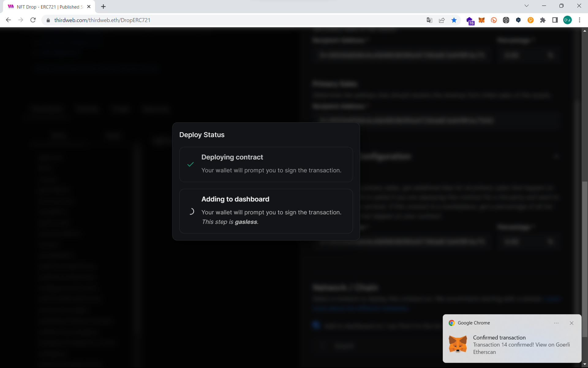
Task: Open the MetaMask fox extension
Action: (x=481, y=20)
